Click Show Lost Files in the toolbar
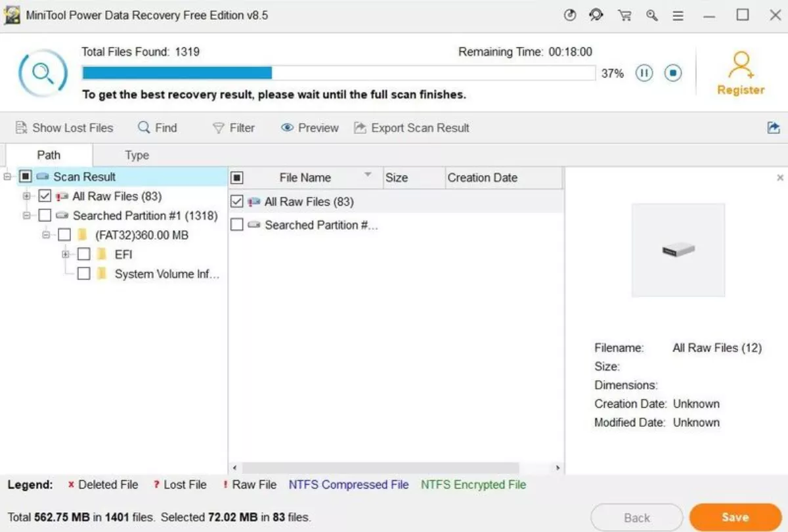 [x=64, y=128]
